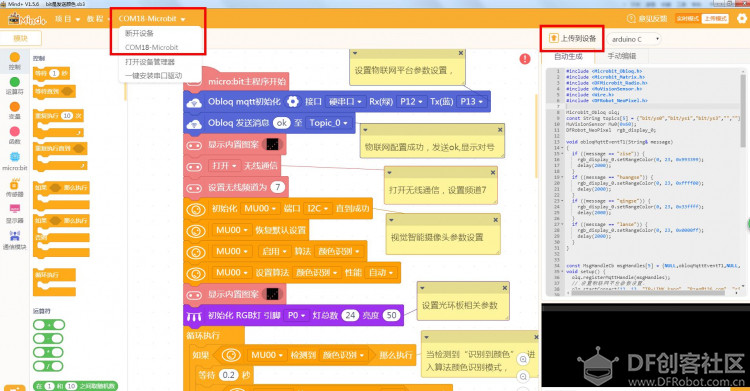Open the 自动 performance dropdown
This screenshot has width=750, height=391.
coord(381,272)
